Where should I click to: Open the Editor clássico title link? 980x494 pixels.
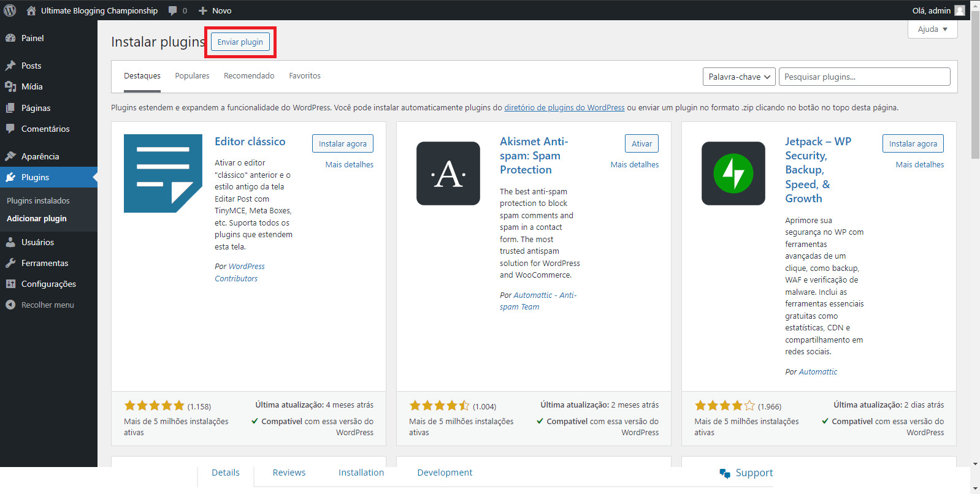tap(250, 142)
